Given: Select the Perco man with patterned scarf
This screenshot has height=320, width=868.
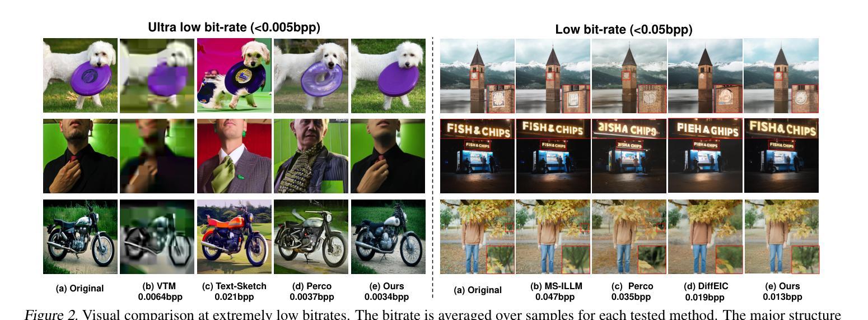Looking at the screenshot, I should click(x=311, y=156).
